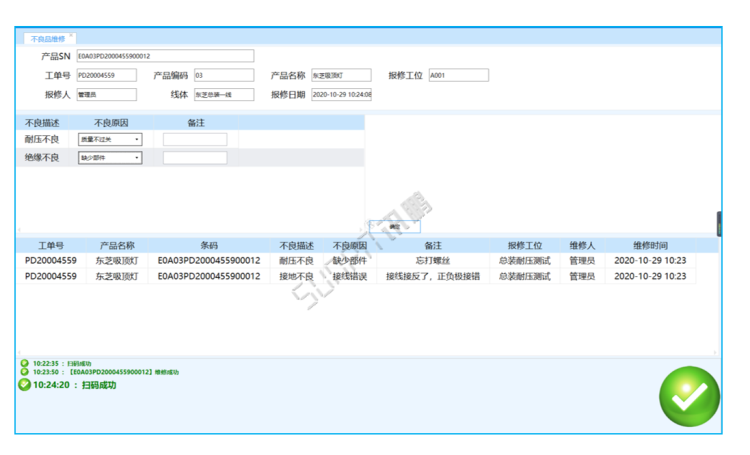Open the 不良原因 dropdown for 耐压不良
This screenshot has width=750, height=455.
[x=110, y=139]
